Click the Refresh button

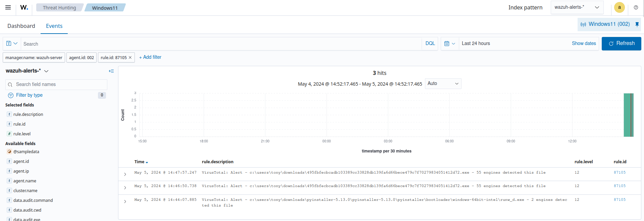(x=621, y=44)
